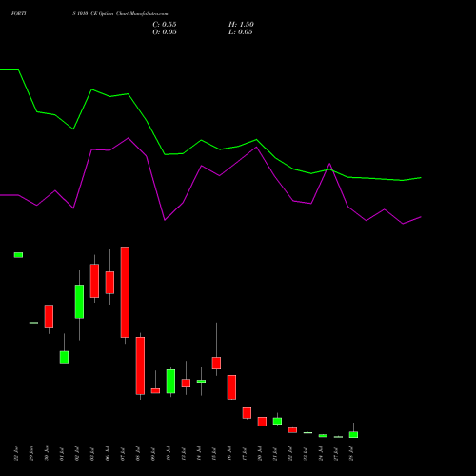Select the 03 Jul date label
This screenshot has height=476, width=476.
[92, 454]
